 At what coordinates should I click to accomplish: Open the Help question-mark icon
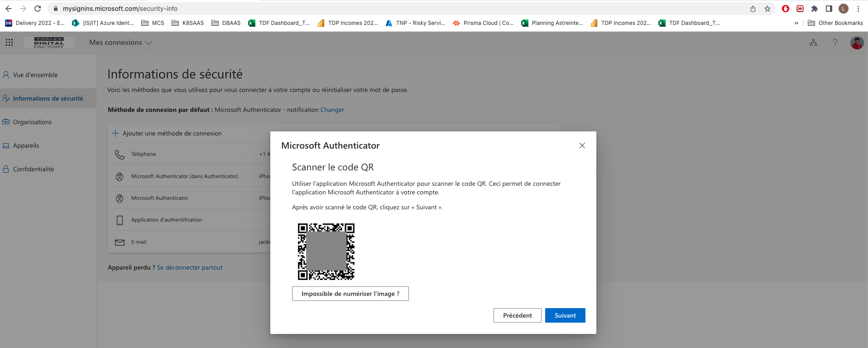coord(835,43)
